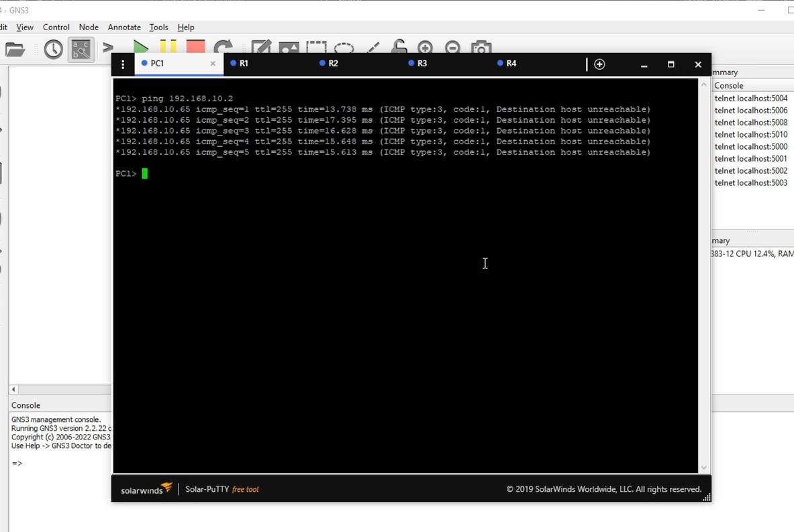Screen dimensions: 794x532
Task: Take a screenshot with camera icon
Action: (x=481, y=47)
